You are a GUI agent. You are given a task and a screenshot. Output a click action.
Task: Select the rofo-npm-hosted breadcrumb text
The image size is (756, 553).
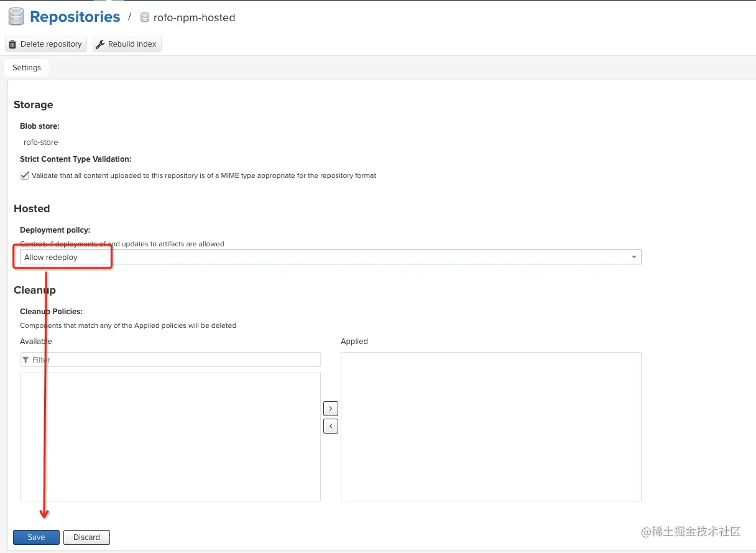pyautogui.click(x=194, y=18)
